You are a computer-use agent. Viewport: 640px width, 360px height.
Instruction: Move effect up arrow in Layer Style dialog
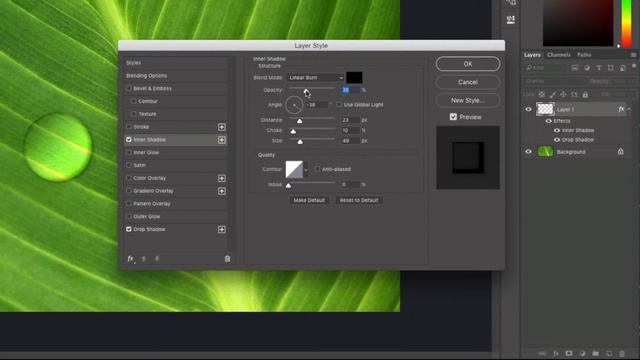pyautogui.click(x=144, y=259)
